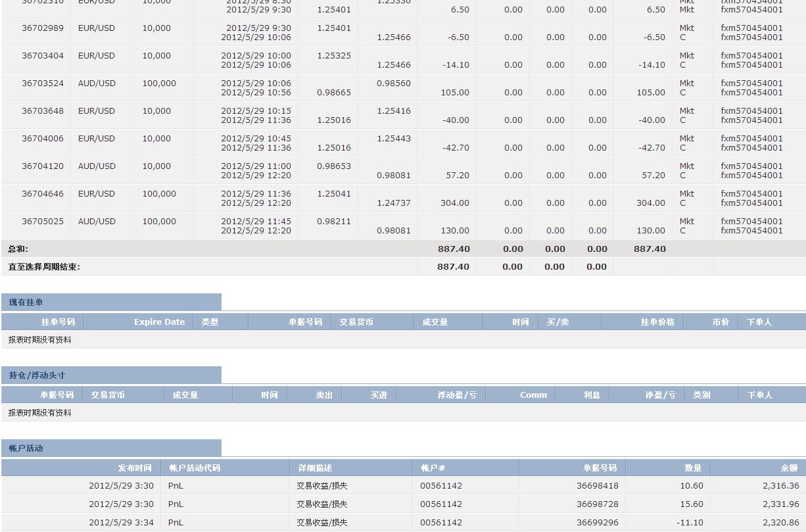Select ticket number 36703404
Viewport: 806px width, 532px height.
[x=43, y=56]
